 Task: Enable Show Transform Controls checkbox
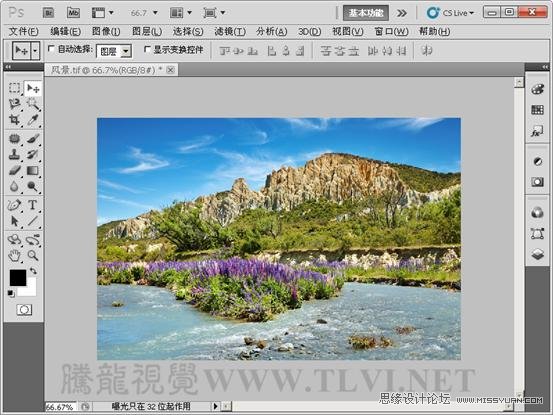point(147,49)
